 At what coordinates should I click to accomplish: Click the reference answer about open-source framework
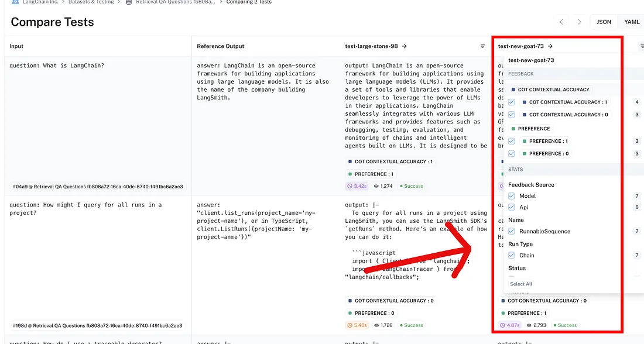263,82
